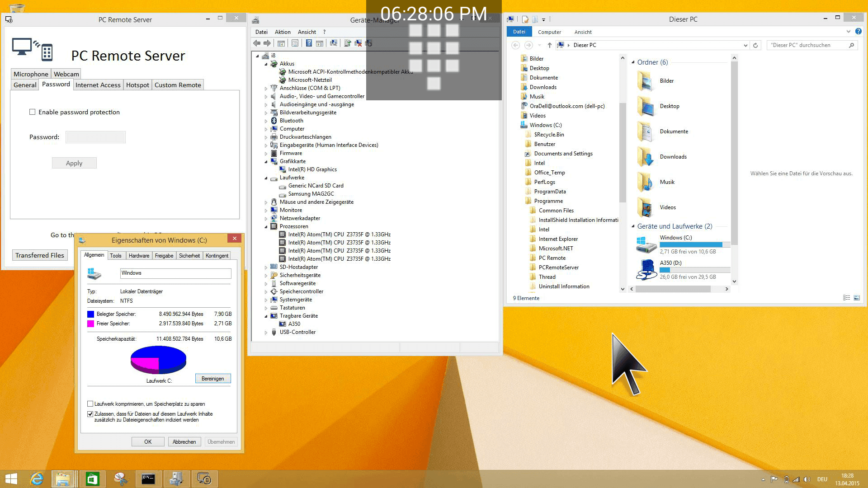Open the Tools tab in Eigenschaften dialog
Image resolution: width=868 pixels, height=488 pixels.
[x=116, y=256]
